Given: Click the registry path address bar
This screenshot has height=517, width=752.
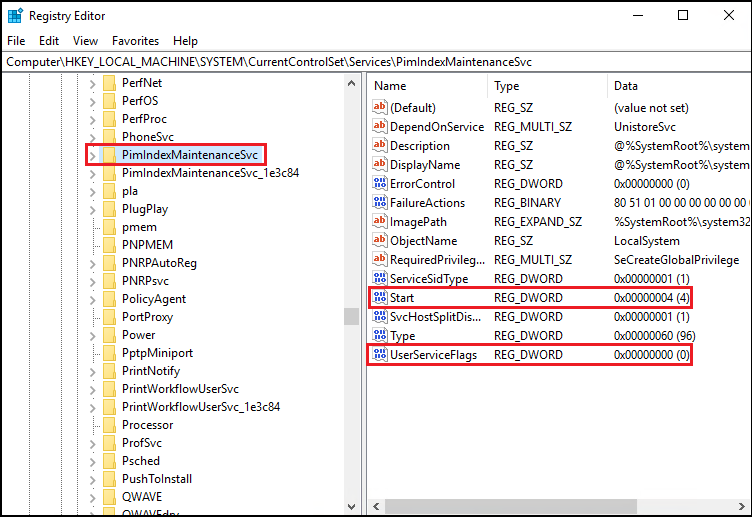Looking at the screenshot, I should pyautogui.click(x=375, y=61).
